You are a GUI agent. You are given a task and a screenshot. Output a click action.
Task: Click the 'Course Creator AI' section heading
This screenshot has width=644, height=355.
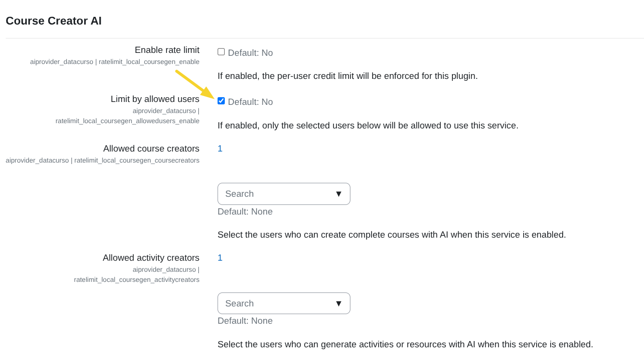point(53,21)
